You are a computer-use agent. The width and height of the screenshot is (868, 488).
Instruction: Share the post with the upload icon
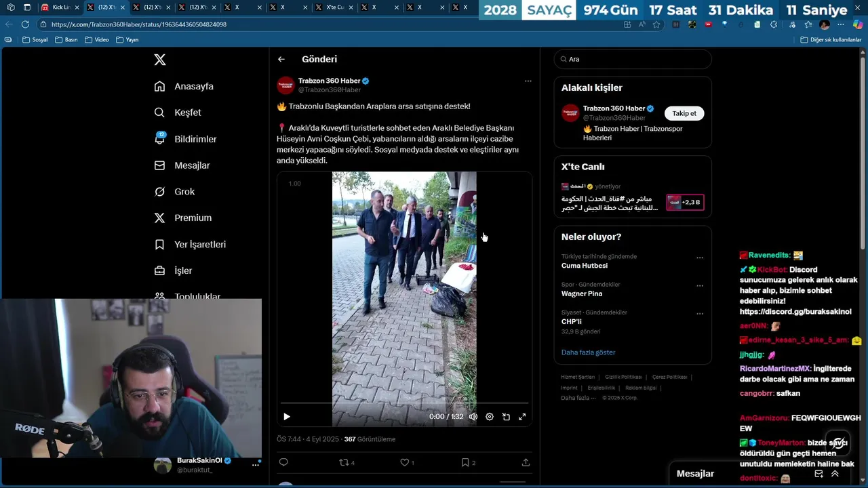[x=526, y=462]
